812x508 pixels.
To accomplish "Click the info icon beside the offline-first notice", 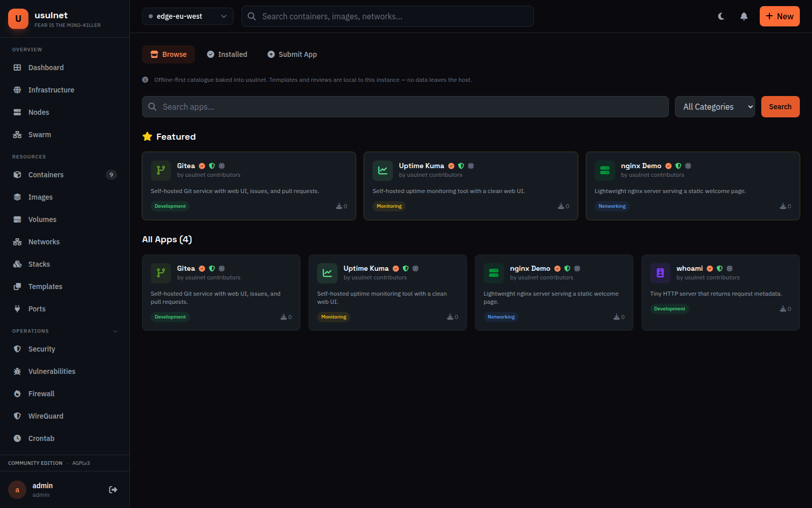I will (145, 80).
